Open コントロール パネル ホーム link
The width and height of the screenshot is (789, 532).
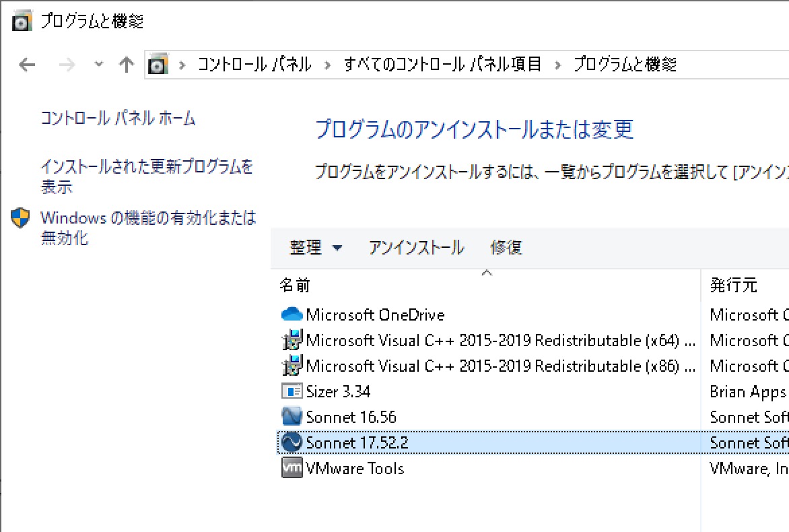coord(118,119)
